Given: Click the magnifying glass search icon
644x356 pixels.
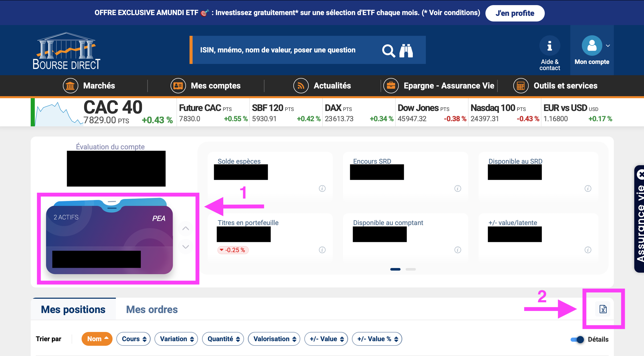Looking at the screenshot, I should tap(388, 51).
